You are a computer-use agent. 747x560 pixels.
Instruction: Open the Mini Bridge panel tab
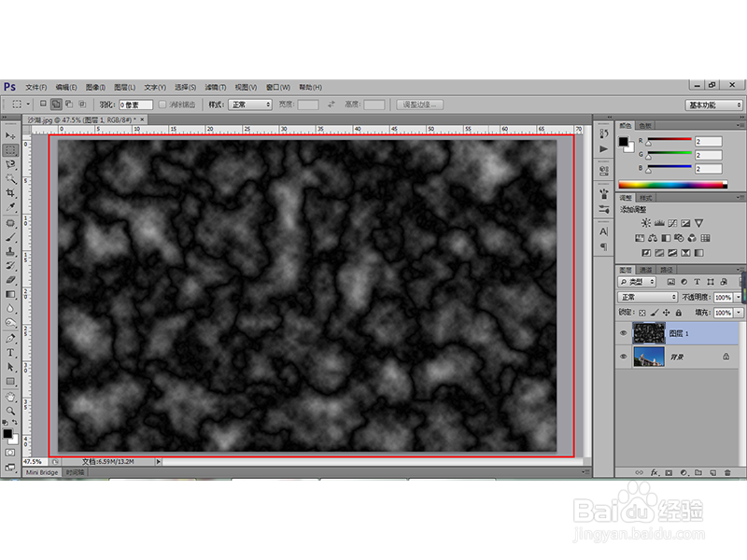(x=42, y=472)
